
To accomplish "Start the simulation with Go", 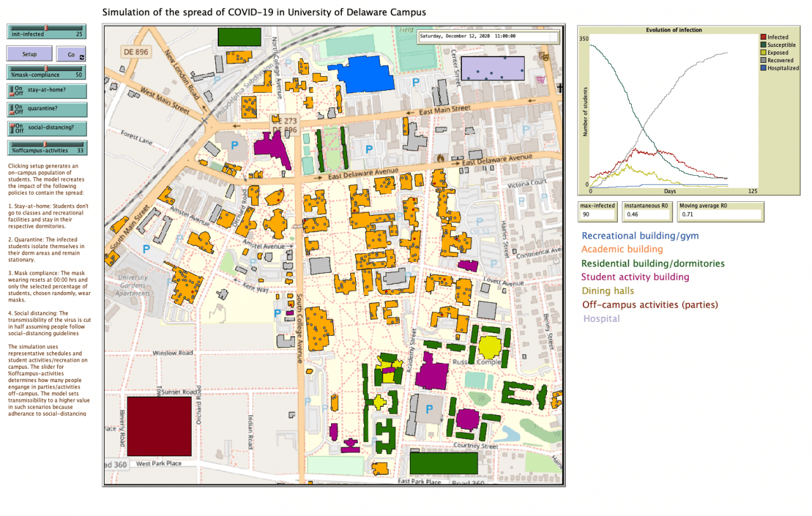I will pos(71,55).
